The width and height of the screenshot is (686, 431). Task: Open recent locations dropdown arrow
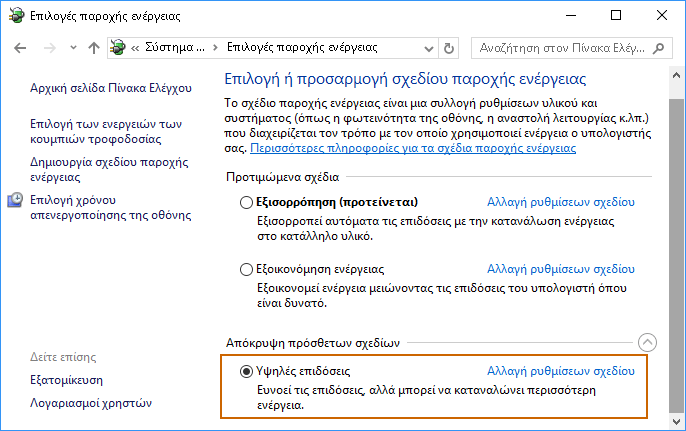click(x=73, y=48)
